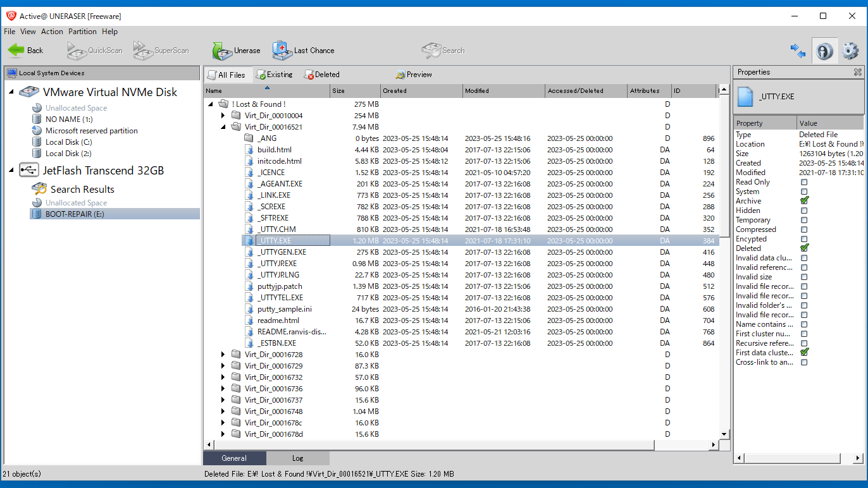Start a QuickScan from the toolbar
Viewport: 868px width, 488px height.
[95, 51]
